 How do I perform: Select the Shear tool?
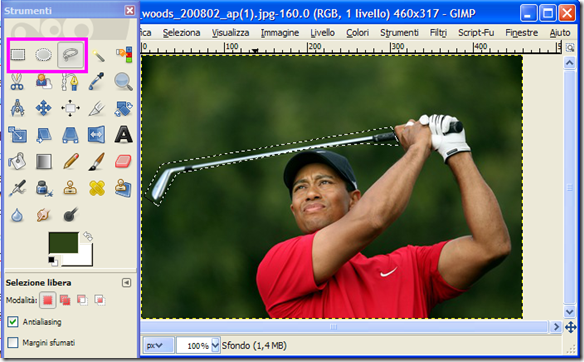click(44, 135)
